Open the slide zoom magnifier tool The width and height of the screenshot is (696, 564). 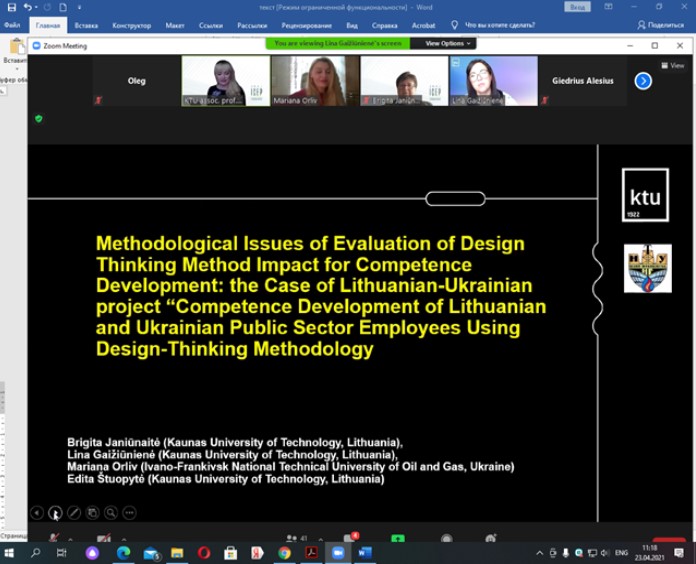(x=111, y=513)
